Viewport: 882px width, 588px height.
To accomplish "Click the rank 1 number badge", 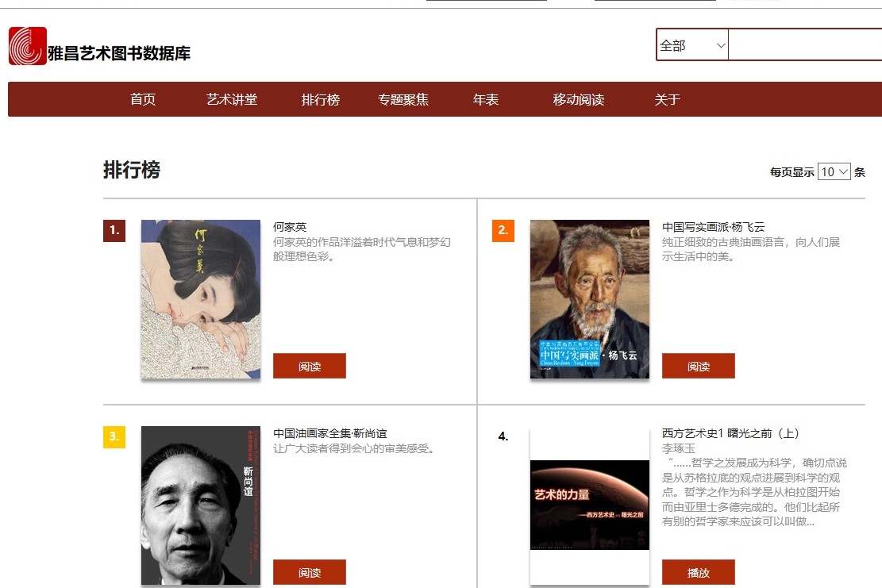I will (114, 231).
